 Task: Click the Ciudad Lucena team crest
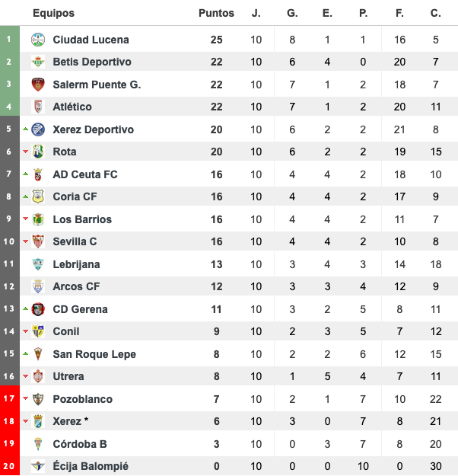pos(38,40)
